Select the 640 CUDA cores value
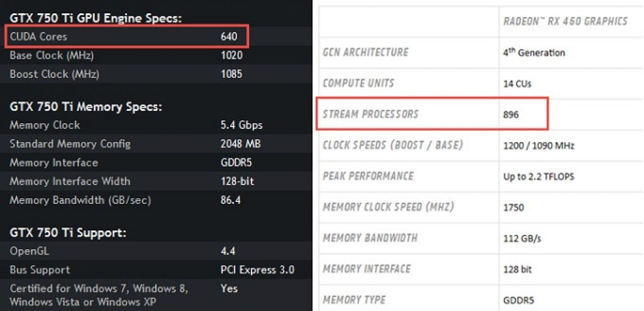Screen dimensions: 644x311 pyautogui.click(x=229, y=37)
